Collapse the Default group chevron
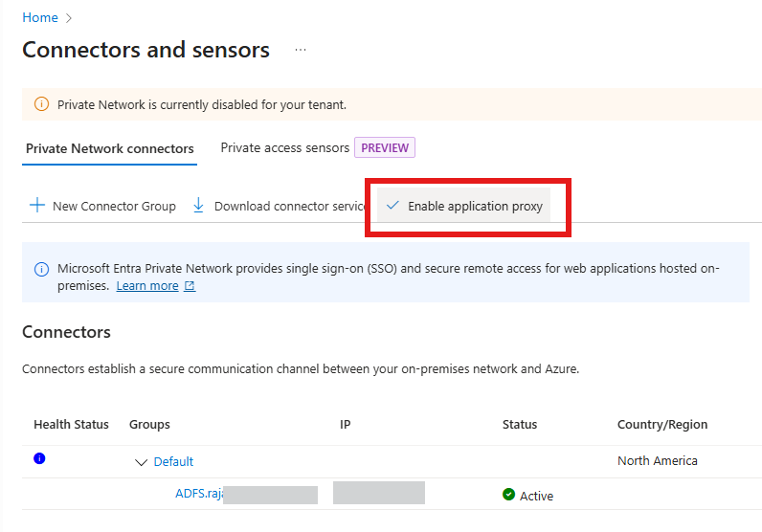Screen dimensions: 762x532 tap(141, 462)
